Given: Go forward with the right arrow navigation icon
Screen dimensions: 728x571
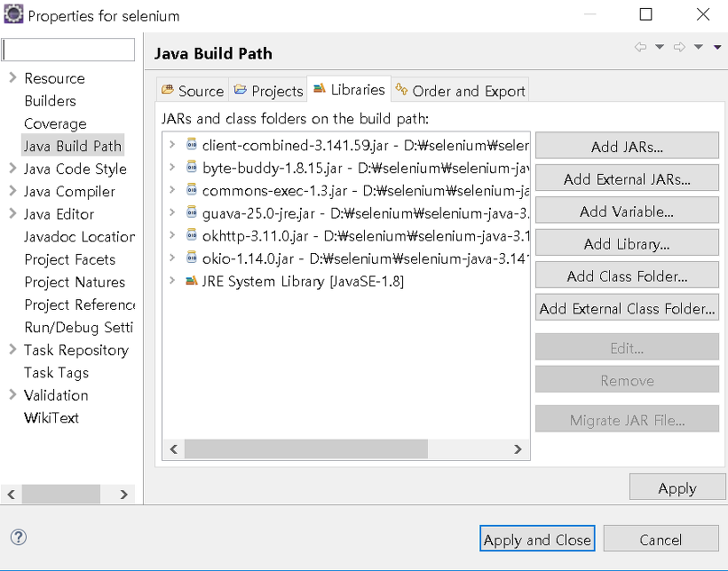Looking at the screenshot, I should click(679, 47).
